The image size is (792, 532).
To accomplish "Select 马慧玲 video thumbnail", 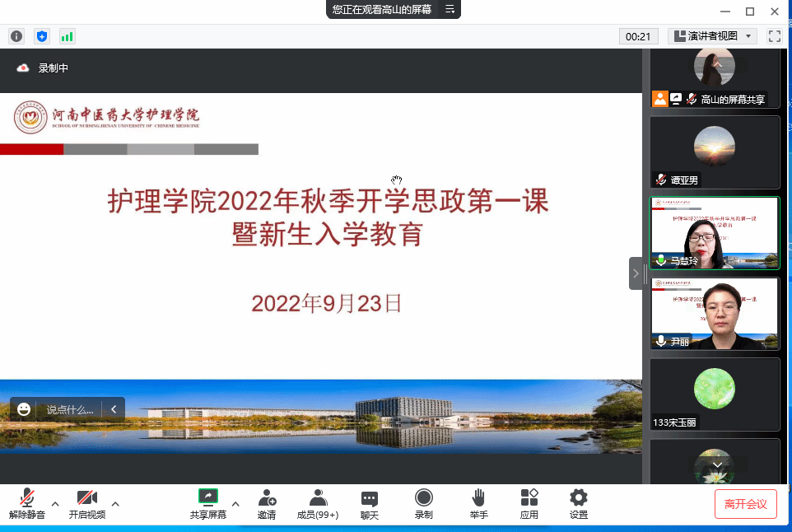I will coord(714,233).
